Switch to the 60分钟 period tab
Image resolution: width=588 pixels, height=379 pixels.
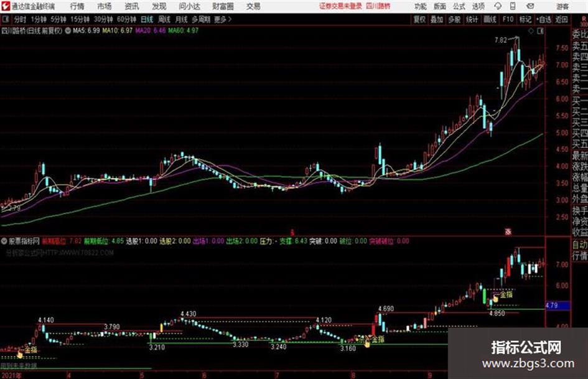point(126,19)
